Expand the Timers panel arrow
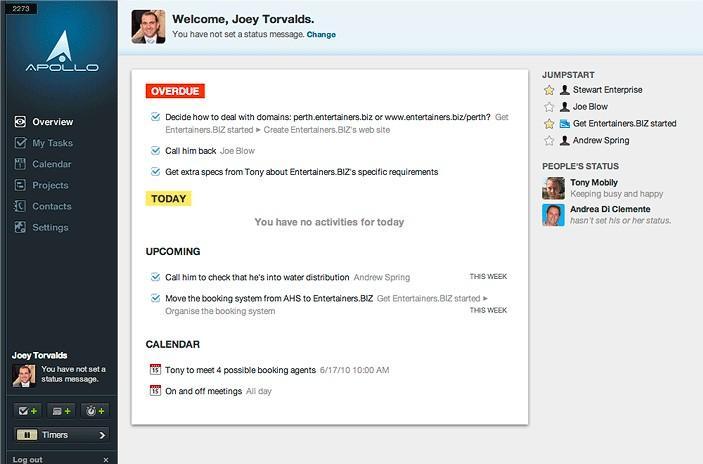The image size is (703, 464). click(102, 435)
